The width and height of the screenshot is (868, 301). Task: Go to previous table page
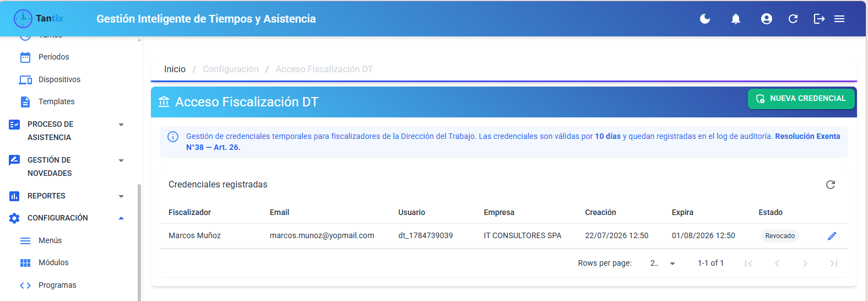(777, 264)
